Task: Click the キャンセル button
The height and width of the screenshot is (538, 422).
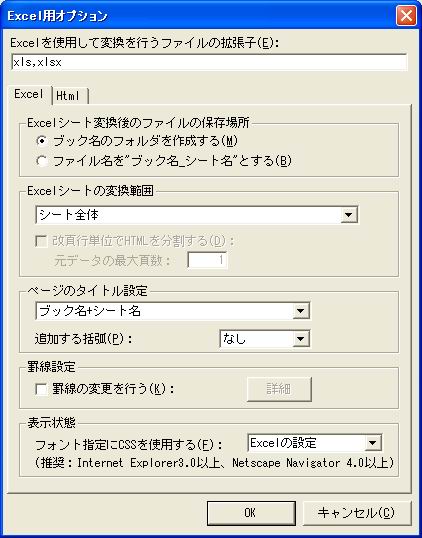Action: click(357, 513)
